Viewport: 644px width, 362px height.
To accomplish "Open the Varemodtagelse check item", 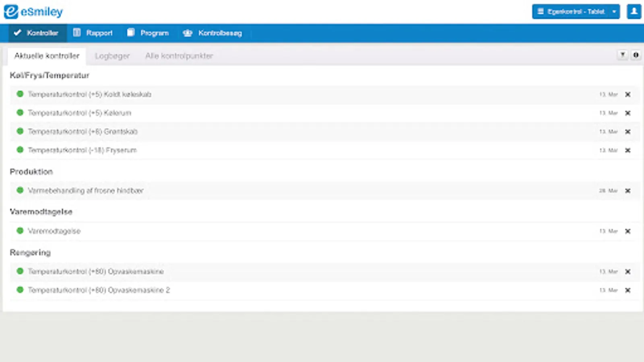I will [54, 231].
